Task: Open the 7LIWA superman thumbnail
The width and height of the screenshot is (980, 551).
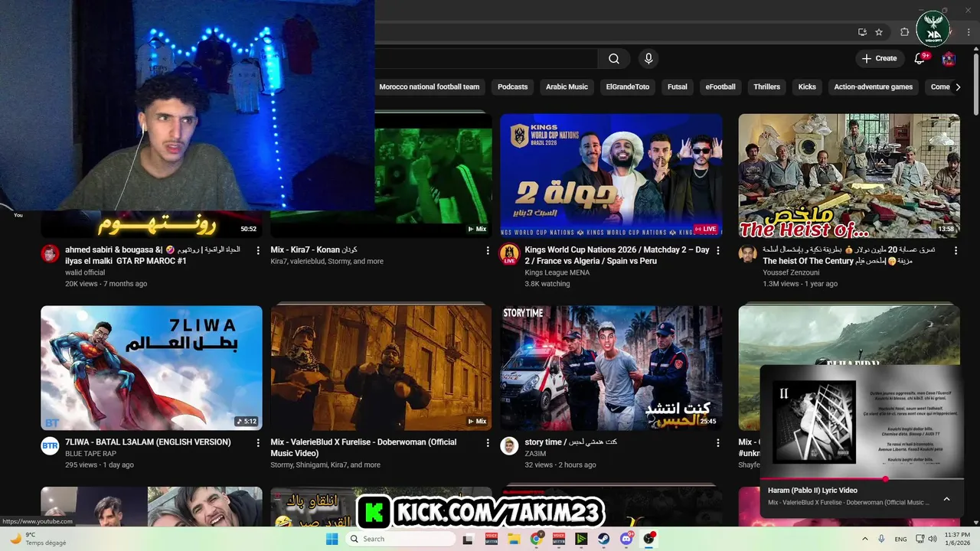Action: coord(152,368)
